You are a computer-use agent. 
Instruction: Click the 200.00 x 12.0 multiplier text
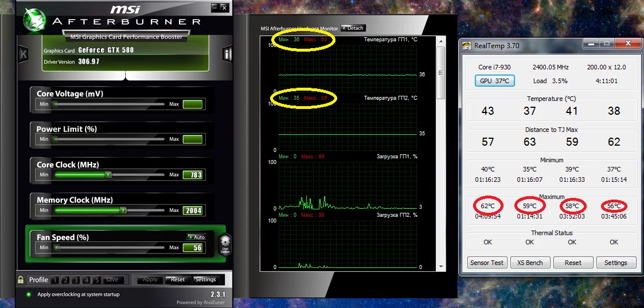click(x=607, y=67)
